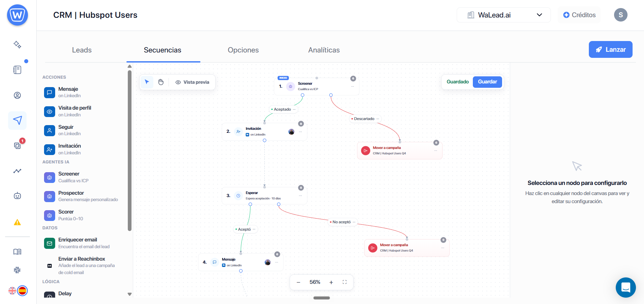Viewport: 644px width, 304px height.
Task: Open the three-dot menu on Invitación node
Action: tap(300, 132)
